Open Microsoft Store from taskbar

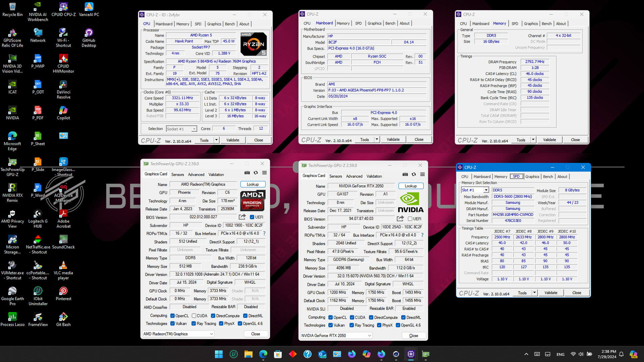click(278, 354)
